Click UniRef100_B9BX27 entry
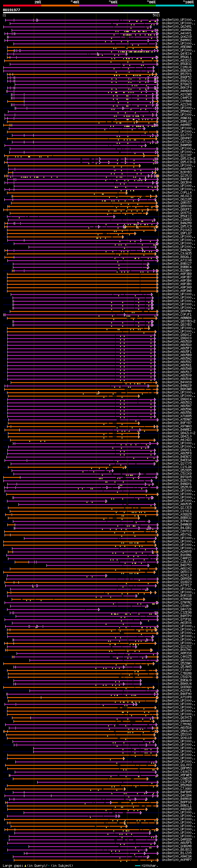This screenshot has width=197, height=868. (176, 264)
